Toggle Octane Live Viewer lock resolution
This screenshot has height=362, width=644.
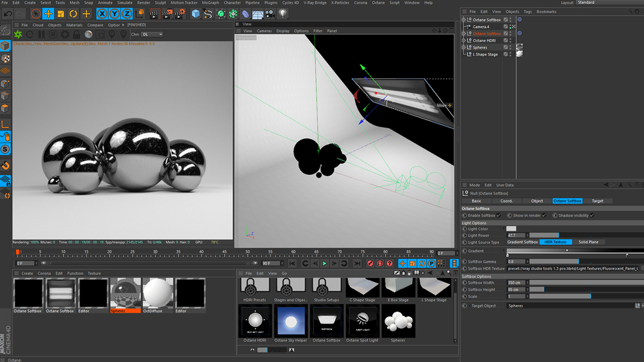tap(76, 35)
